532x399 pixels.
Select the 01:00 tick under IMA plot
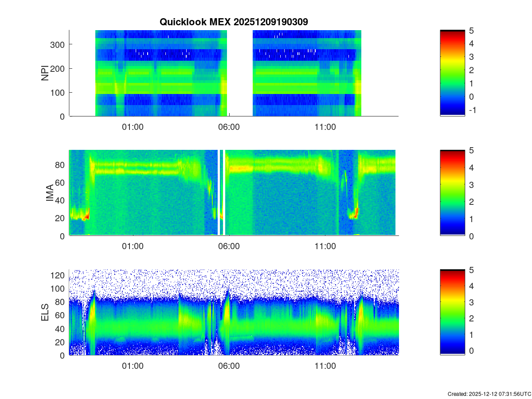133,246
